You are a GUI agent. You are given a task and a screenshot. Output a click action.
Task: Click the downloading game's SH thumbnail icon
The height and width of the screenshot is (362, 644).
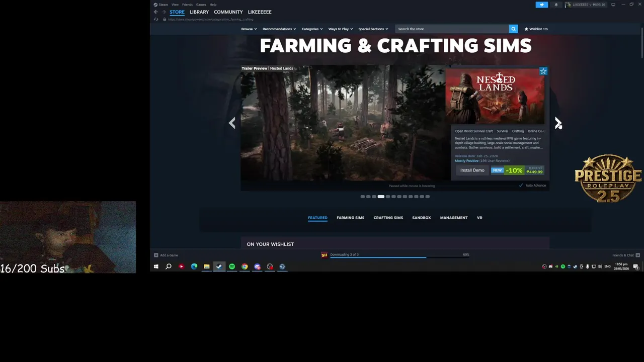[x=324, y=255]
